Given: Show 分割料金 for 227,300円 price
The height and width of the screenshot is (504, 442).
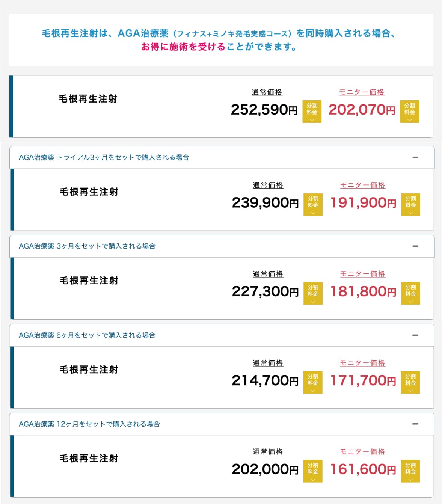Looking at the screenshot, I should tap(313, 293).
